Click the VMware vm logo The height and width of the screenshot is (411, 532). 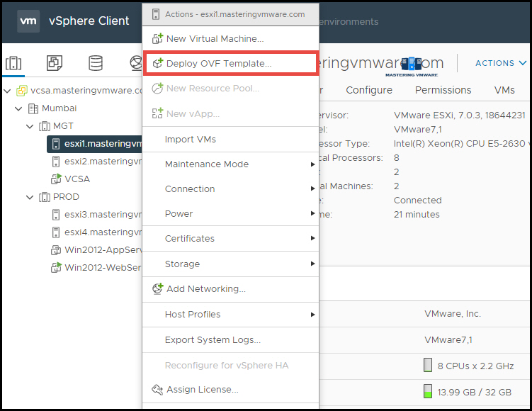click(x=28, y=21)
